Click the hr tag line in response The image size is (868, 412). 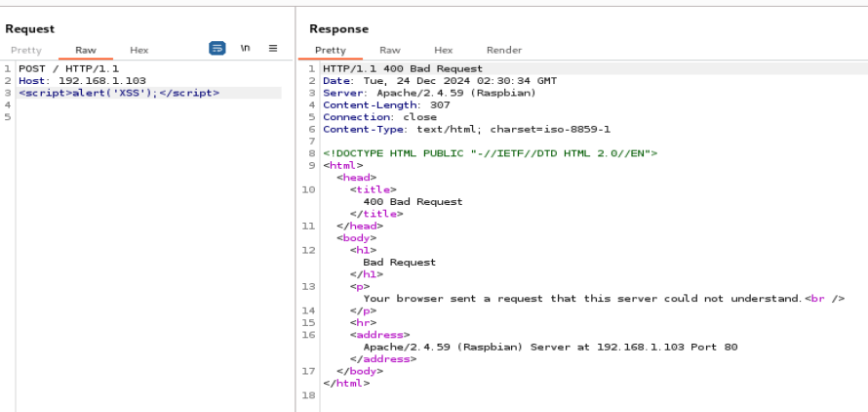coord(363,323)
